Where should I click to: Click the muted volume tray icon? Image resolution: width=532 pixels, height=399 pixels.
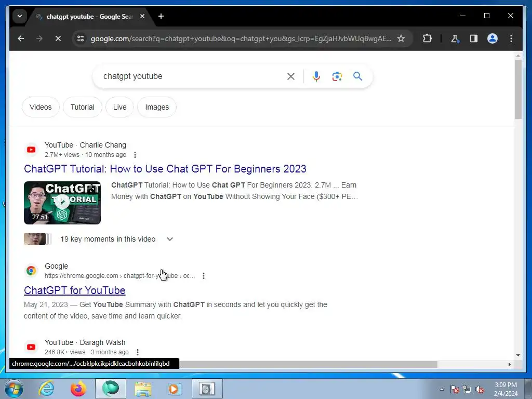tap(480, 390)
